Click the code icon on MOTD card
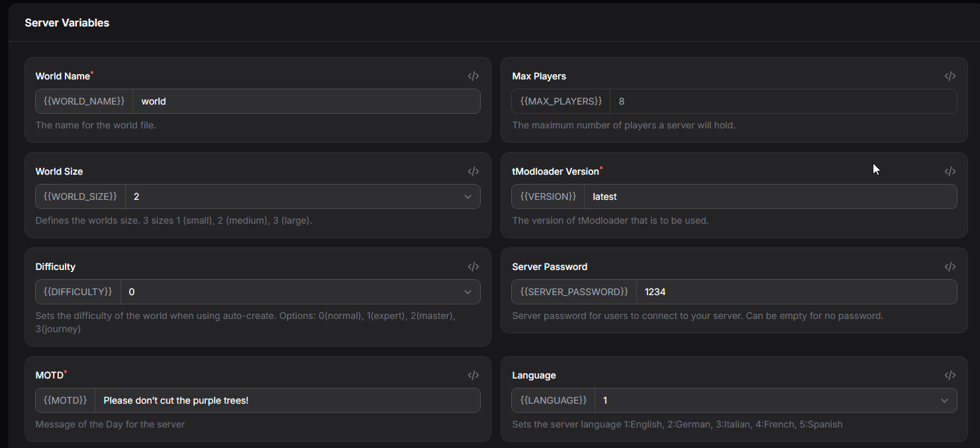The height and width of the screenshot is (448, 980). tap(473, 375)
